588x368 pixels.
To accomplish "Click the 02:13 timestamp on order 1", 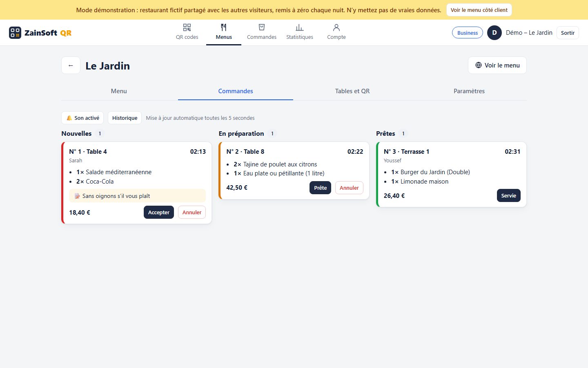I will pyautogui.click(x=198, y=151).
